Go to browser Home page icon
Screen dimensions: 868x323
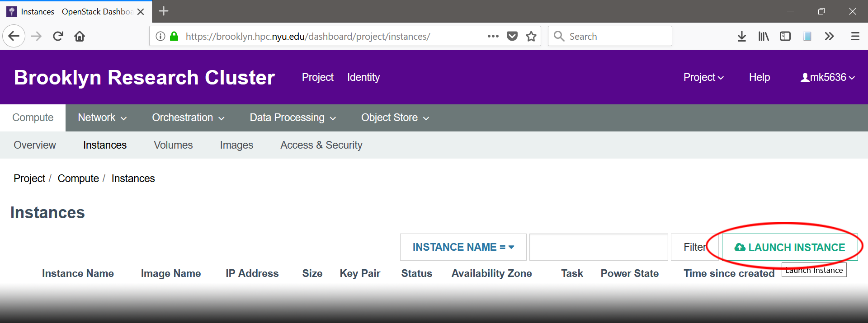click(x=80, y=36)
